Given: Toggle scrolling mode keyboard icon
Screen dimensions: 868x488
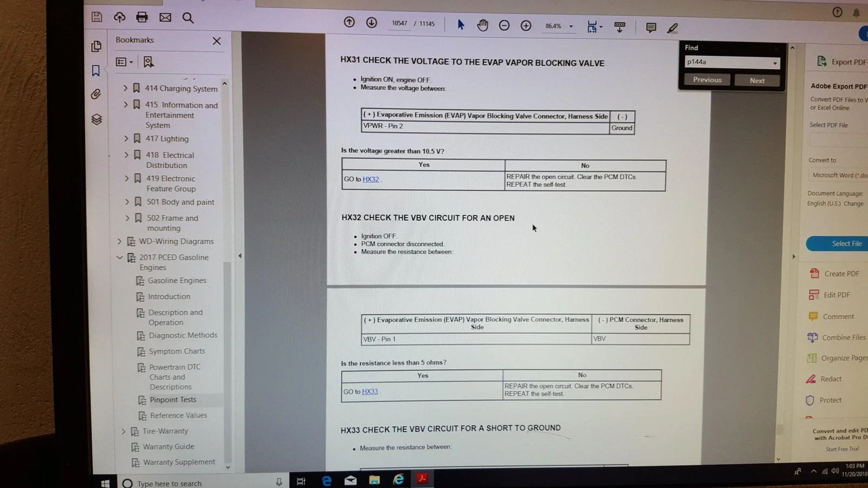Looking at the screenshot, I should 620,27.
